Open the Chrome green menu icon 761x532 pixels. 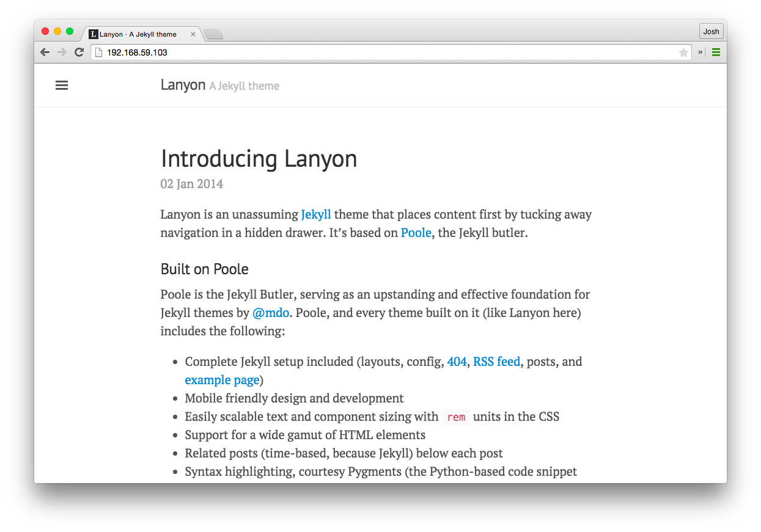tap(716, 53)
